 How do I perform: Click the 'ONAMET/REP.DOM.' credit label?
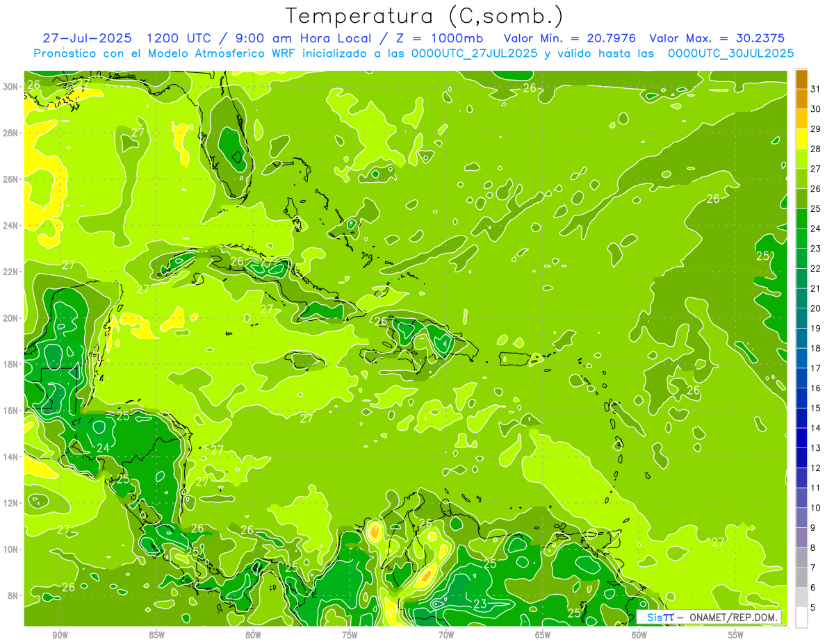pos(734,617)
